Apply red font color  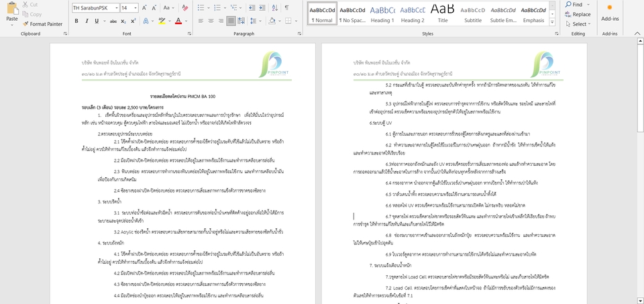(178, 21)
